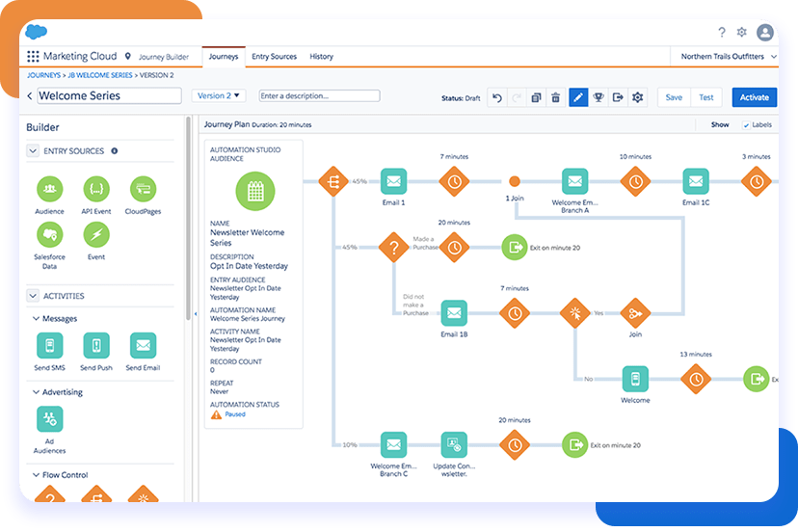Image resolution: width=798 pixels, height=532 pixels.
Task: Click the 7 minutes wait after Email 1
Action: click(454, 181)
